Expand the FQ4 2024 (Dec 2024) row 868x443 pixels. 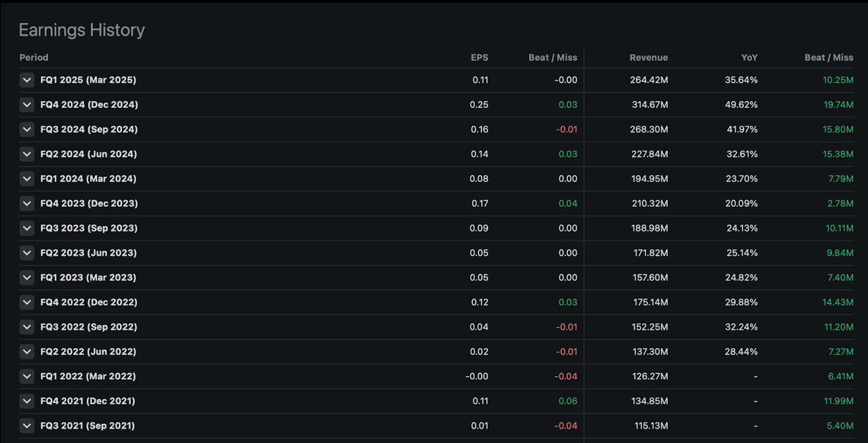(x=27, y=104)
